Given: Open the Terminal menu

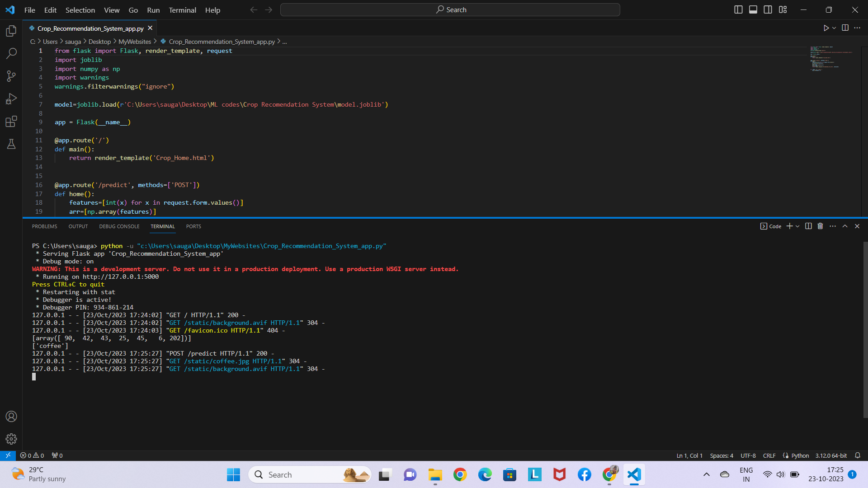Looking at the screenshot, I should [x=182, y=10].
